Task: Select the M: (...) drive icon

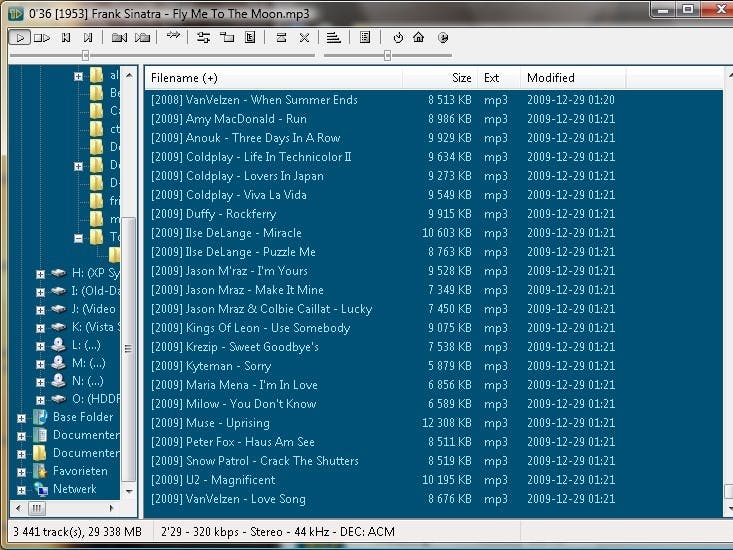Action: pos(58,363)
